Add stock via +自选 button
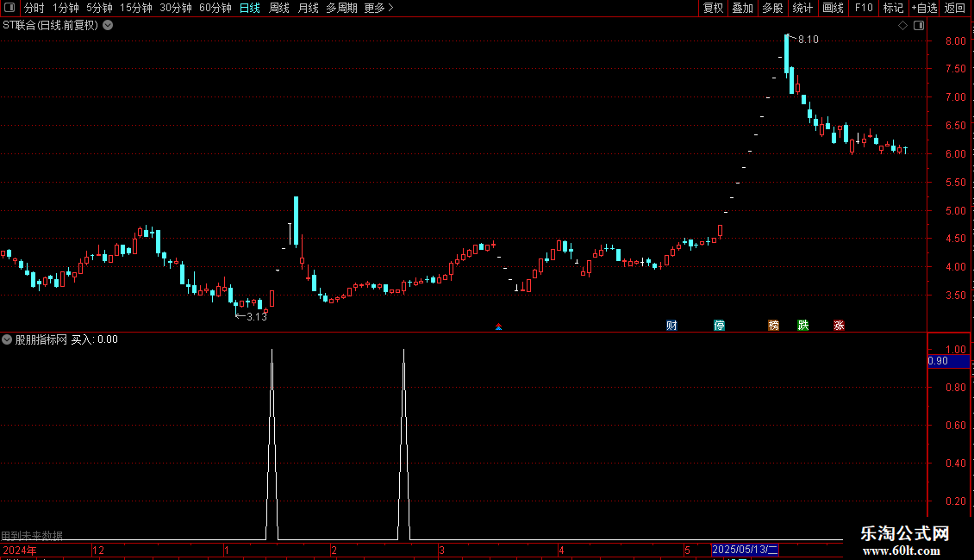Viewport: 974px width, 560px height. point(924,8)
